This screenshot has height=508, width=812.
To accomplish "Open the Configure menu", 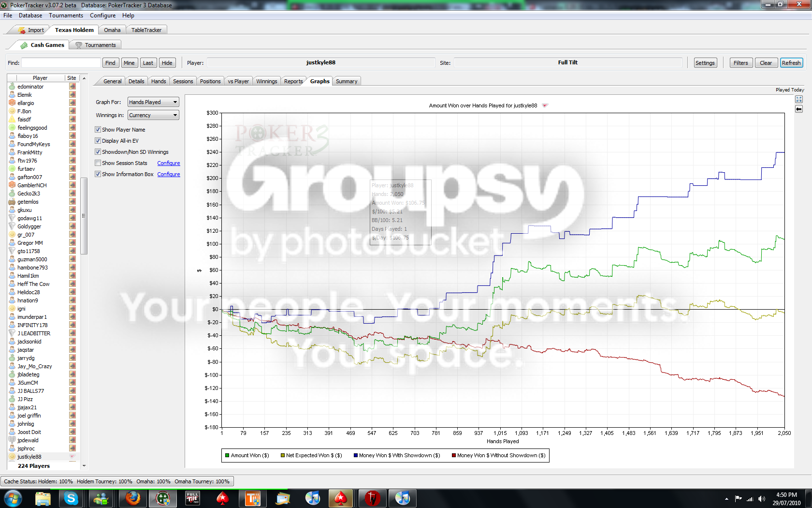I will click(102, 15).
